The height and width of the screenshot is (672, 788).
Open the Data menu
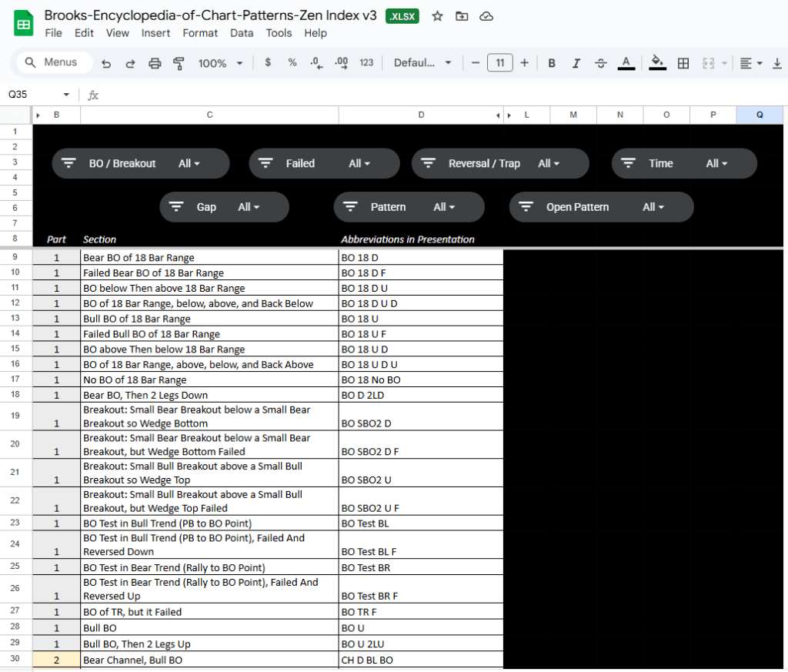pos(242,33)
